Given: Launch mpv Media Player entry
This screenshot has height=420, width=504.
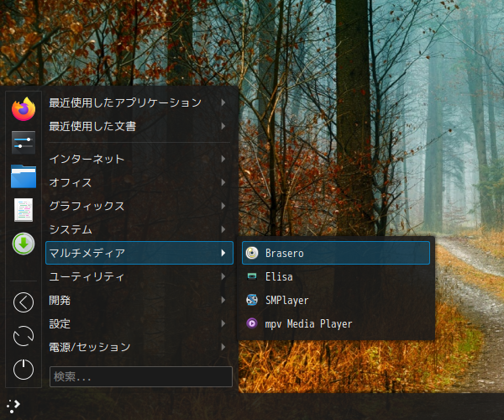Looking at the screenshot, I should tap(335, 323).
